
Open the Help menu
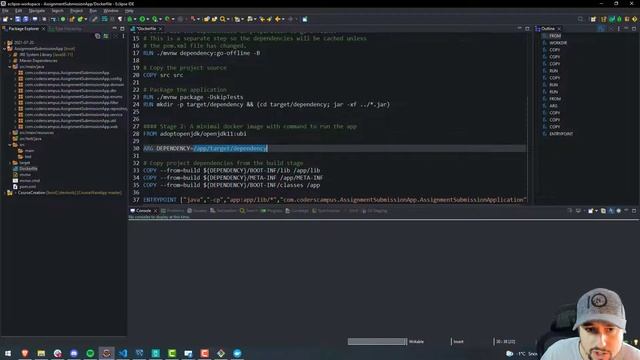coord(129,11)
